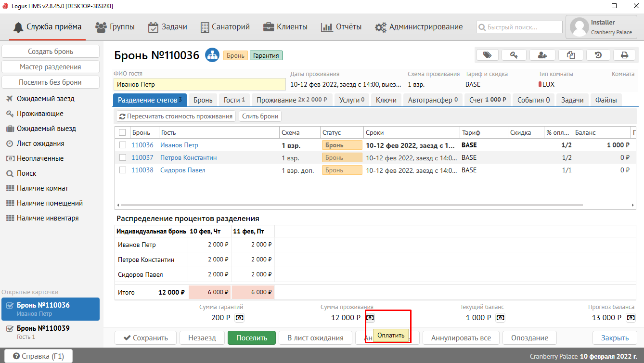The height and width of the screenshot is (363, 644).
Task: Click pay icon beside Текущий баланс amount
Action: (x=501, y=318)
